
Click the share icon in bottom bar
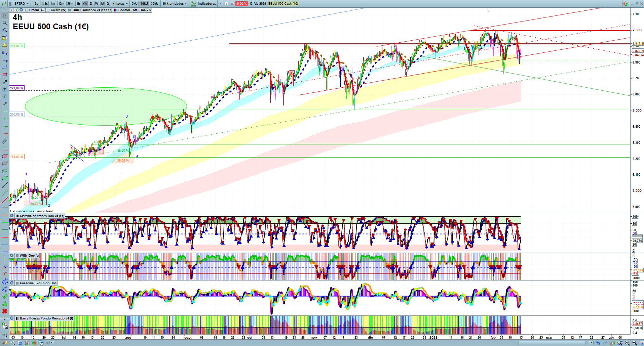pyautogui.click(x=13, y=343)
